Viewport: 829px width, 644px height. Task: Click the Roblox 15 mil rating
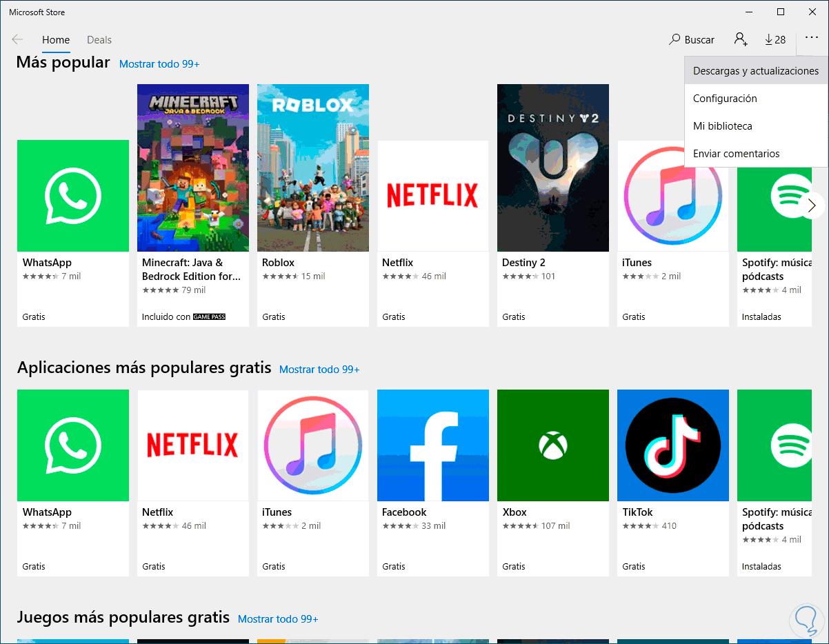[x=294, y=276]
